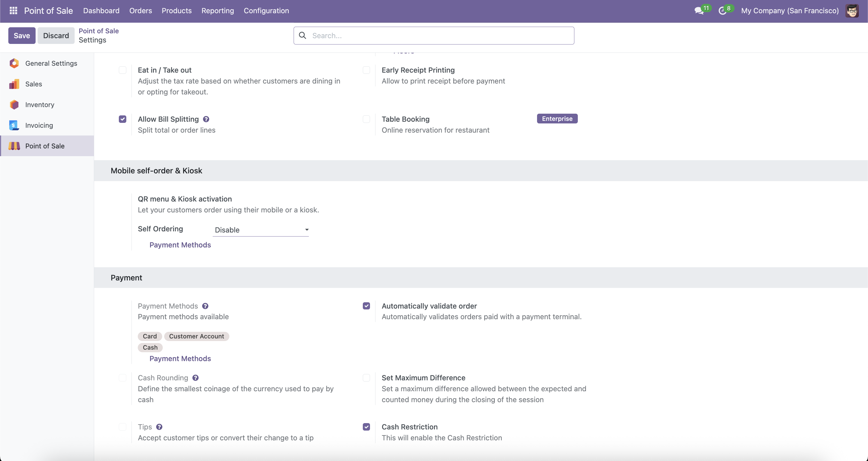
Task: Click the help icon beside Allow Bill Splitting
Action: click(206, 119)
